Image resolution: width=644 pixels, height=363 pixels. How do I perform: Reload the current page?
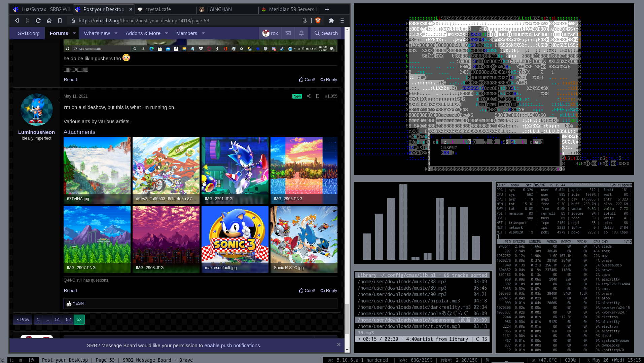[x=38, y=21]
